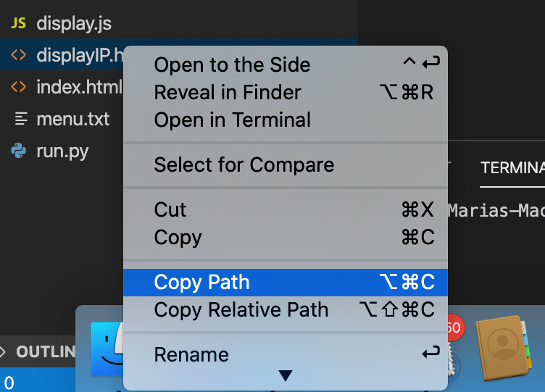Pick Select for Compare entry
This screenshot has width=545, height=392.
pyautogui.click(x=244, y=165)
